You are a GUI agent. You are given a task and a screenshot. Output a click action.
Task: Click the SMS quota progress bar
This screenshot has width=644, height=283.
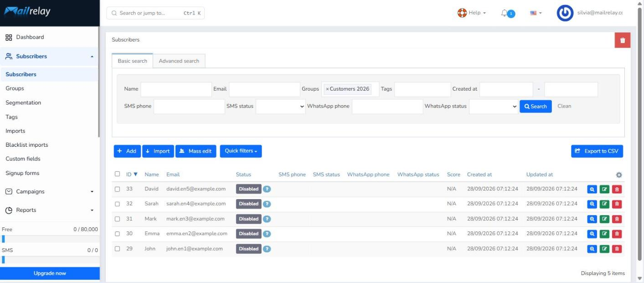(50, 260)
